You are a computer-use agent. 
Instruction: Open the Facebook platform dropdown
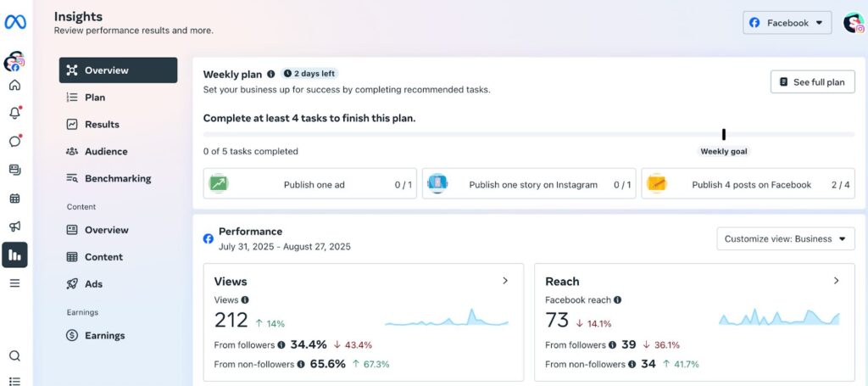coord(787,23)
